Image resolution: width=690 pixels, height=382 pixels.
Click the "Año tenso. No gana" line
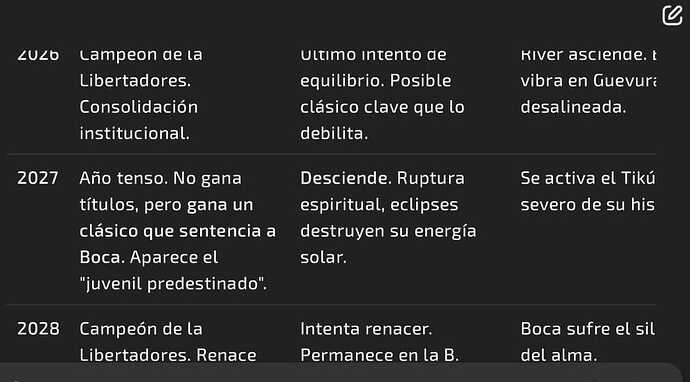161,178
